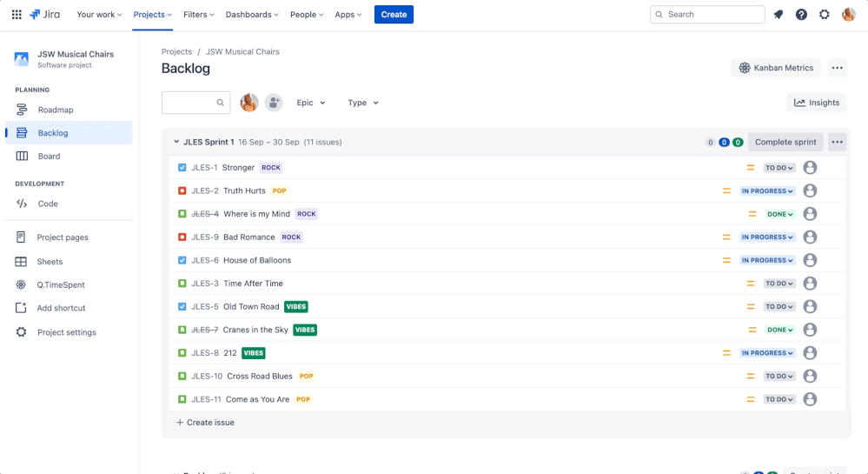Click the Q.TimeSpent sidebar icon
This screenshot has width=868, height=474.
(21, 285)
